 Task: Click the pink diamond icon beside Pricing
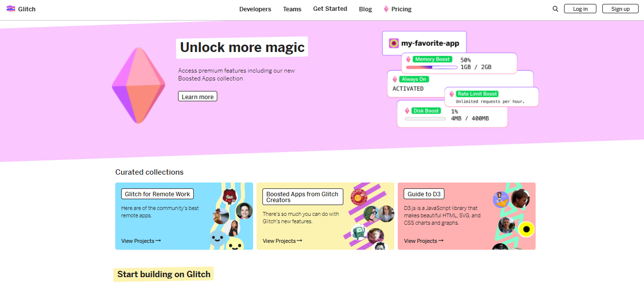coord(386,9)
